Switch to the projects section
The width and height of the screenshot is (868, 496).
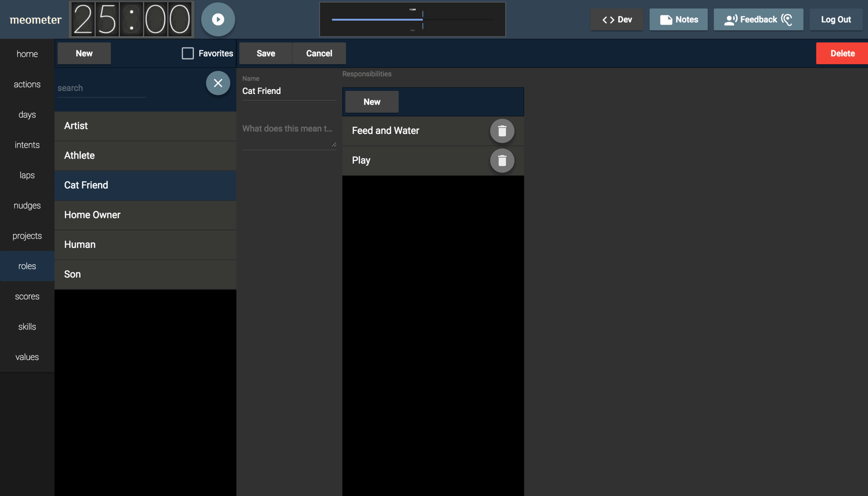tap(27, 236)
